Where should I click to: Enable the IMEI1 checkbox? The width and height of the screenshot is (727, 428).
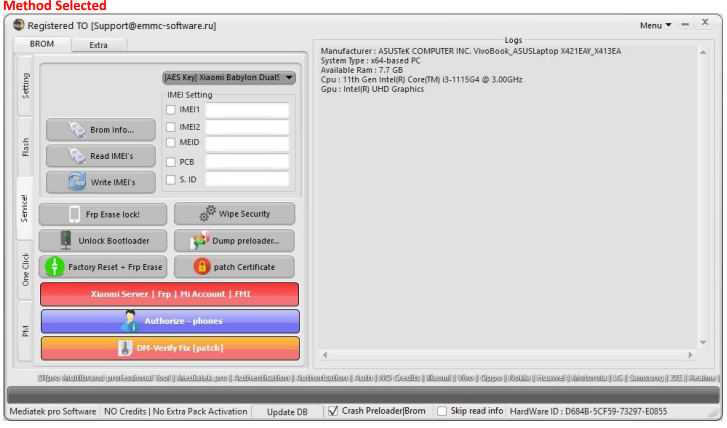(171, 109)
